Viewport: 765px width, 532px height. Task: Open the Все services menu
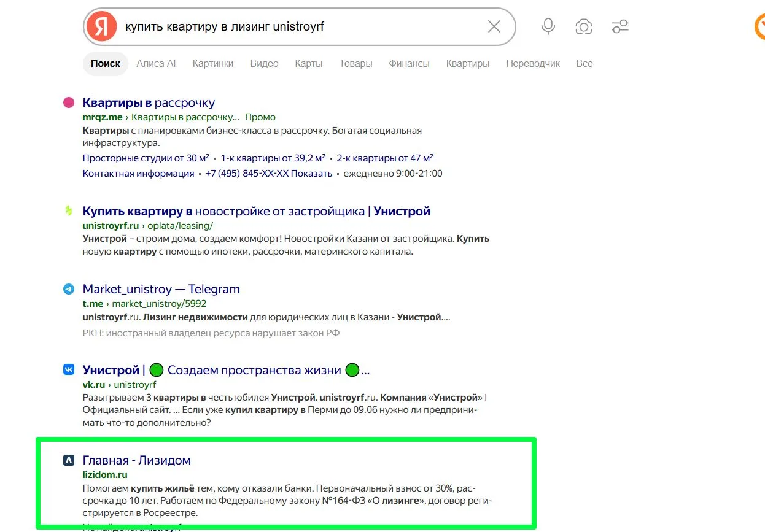point(584,63)
